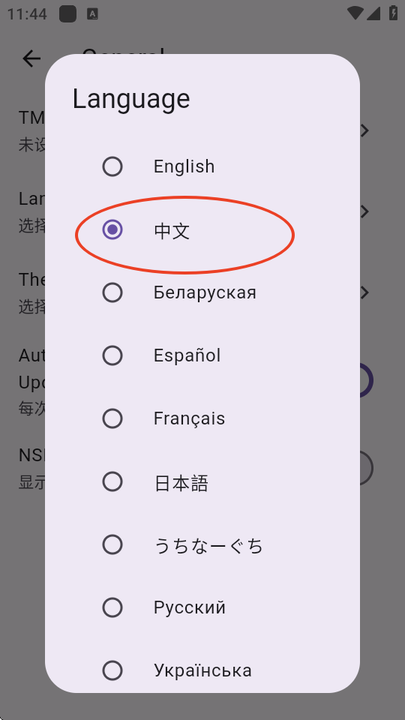Image resolution: width=405 pixels, height=720 pixels.
Task: Select the Français radio circle
Action: pos(112,419)
